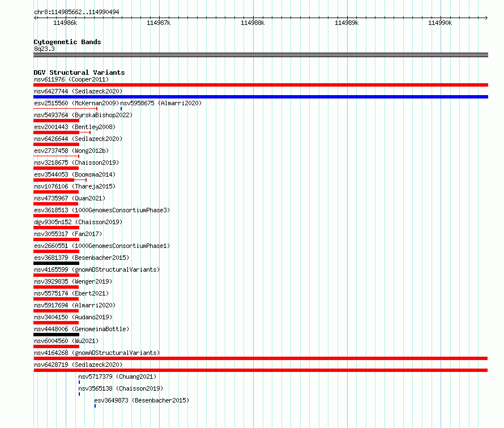Open esv2515560 (McKernan2009) variant label
Image resolution: width=504 pixels, height=428 pixels.
[x=76, y=103]
